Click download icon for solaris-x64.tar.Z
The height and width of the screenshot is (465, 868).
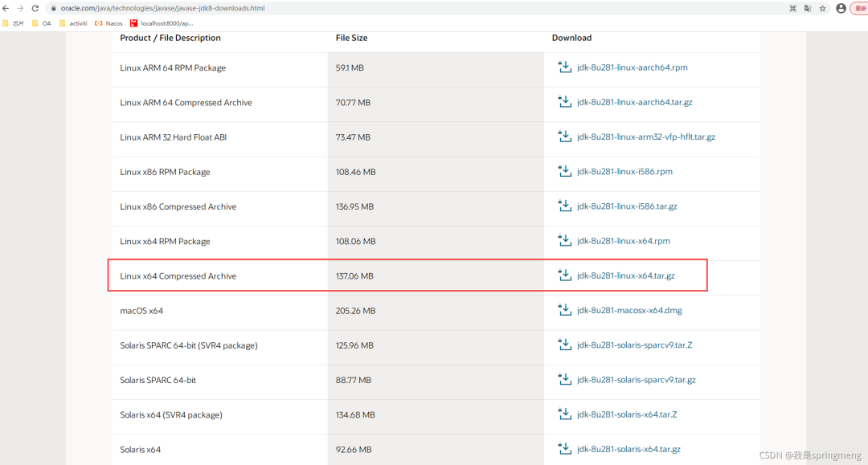(x=565, y=414)
